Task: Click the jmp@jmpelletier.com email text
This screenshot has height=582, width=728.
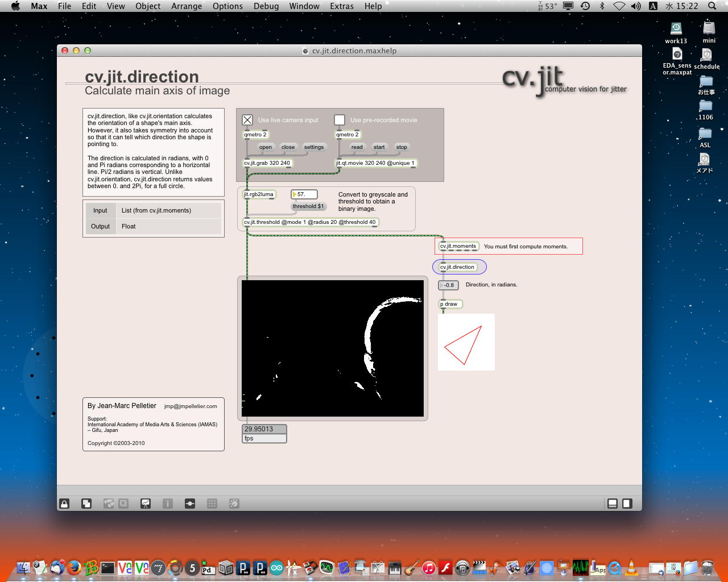Action: (x=191, y=406)
